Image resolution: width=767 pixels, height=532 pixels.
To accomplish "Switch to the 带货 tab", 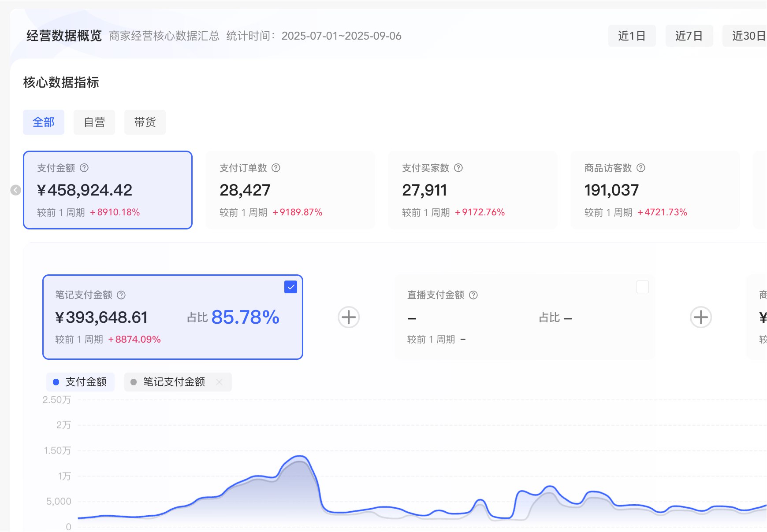I will (145, 122).
